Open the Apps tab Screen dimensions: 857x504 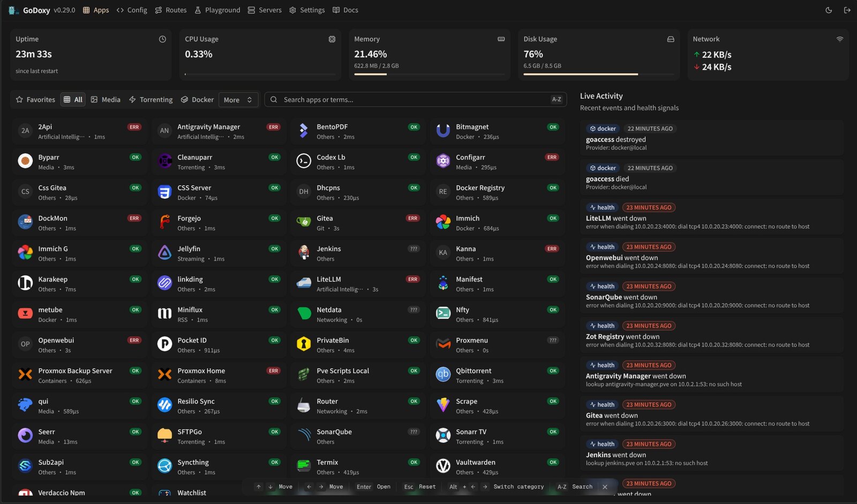96,10
